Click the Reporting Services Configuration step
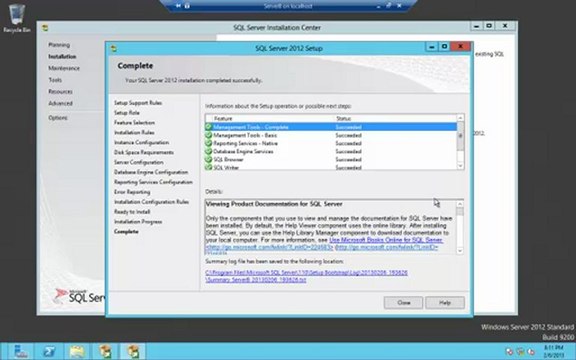The width and height of the screenshot is (576, 360). [x=153, y=182]
